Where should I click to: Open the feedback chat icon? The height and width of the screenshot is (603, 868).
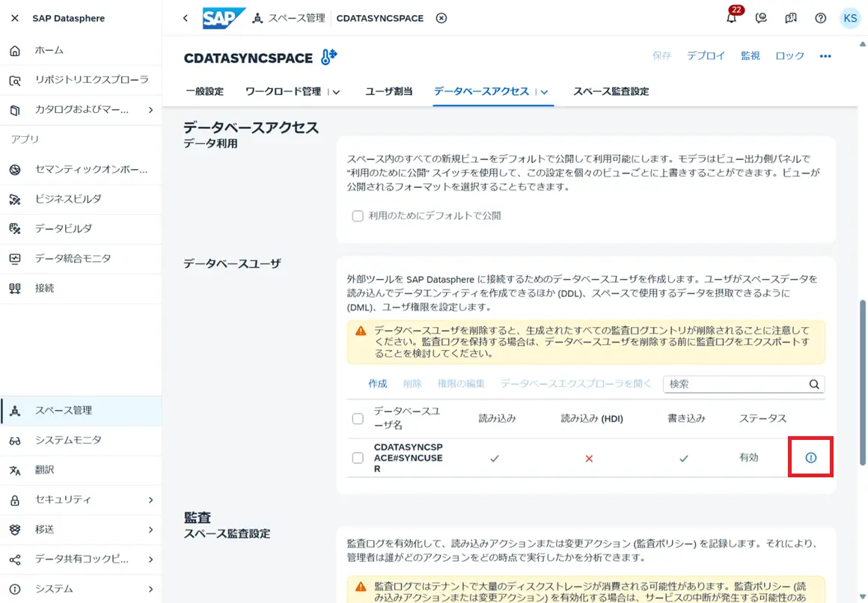tap(761, 18)
